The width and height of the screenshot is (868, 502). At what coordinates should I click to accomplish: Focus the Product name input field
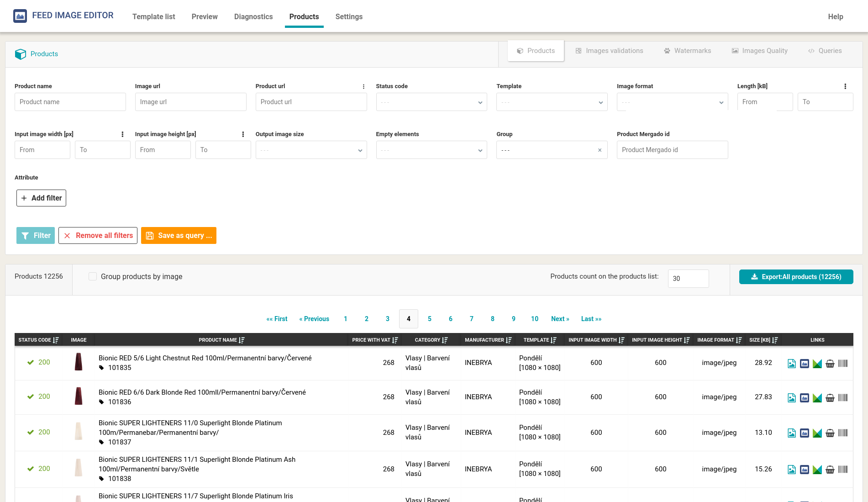70,102
